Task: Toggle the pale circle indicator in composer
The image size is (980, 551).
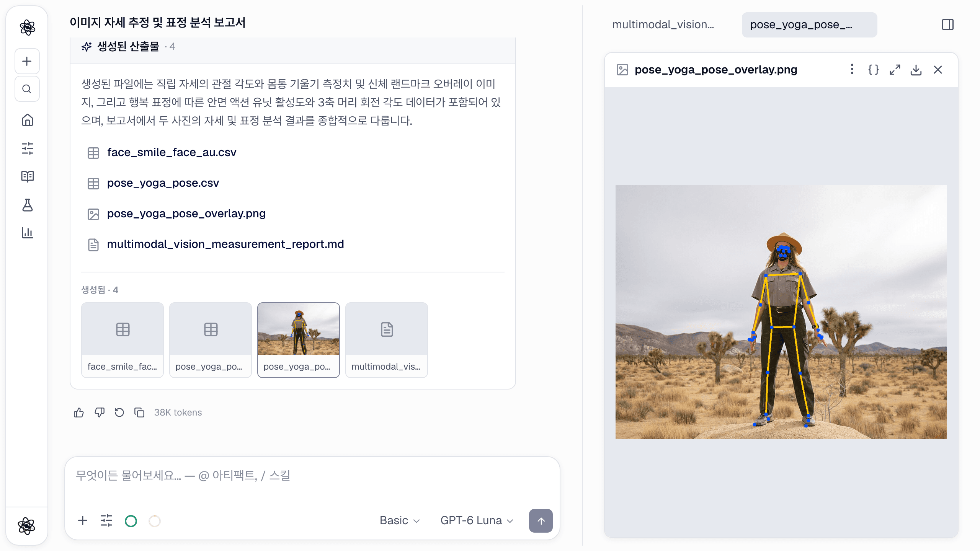Action: coord(155,521)
